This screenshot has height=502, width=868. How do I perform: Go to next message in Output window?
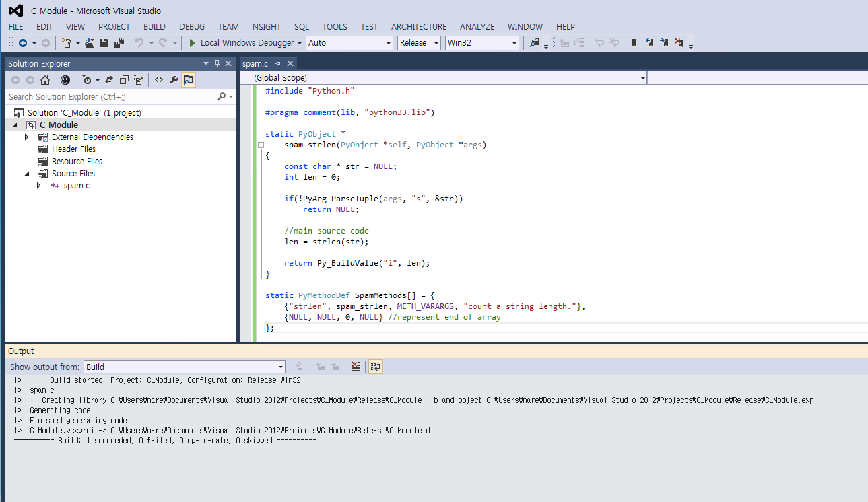pyautogui.click(x=335, y=366)
